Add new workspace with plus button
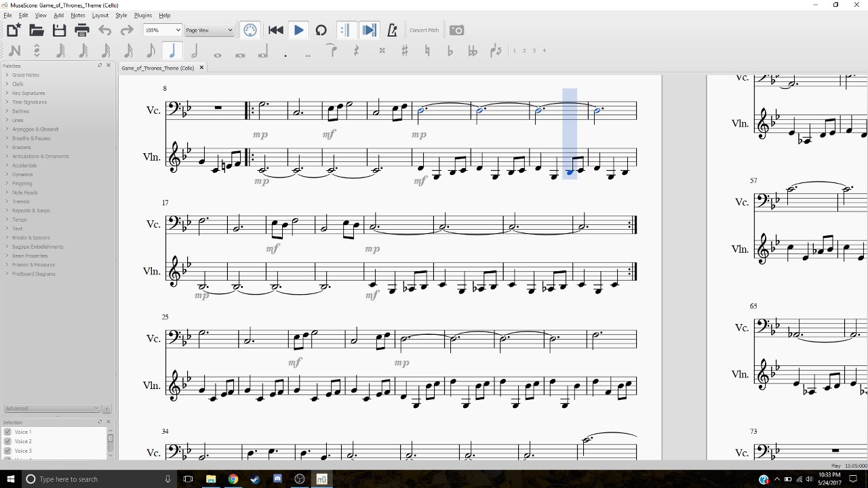868x488 pixels. point(106,409)
